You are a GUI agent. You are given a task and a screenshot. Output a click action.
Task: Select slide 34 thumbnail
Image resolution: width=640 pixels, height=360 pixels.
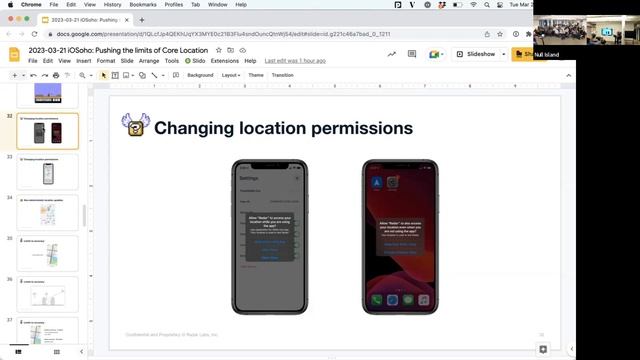48,213
